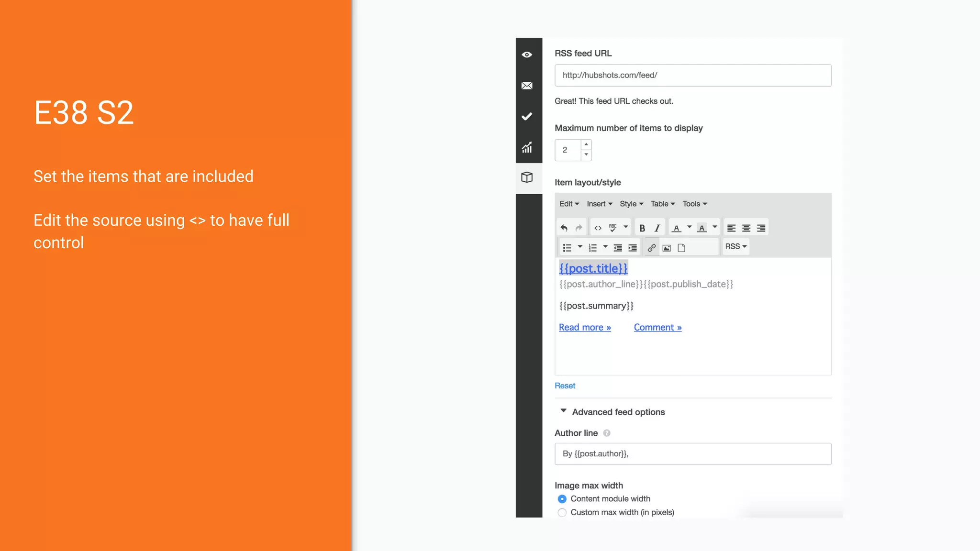This screenshot has width=980, height=551.
Task: Open the source code editor button
Action: coord(598,228)
